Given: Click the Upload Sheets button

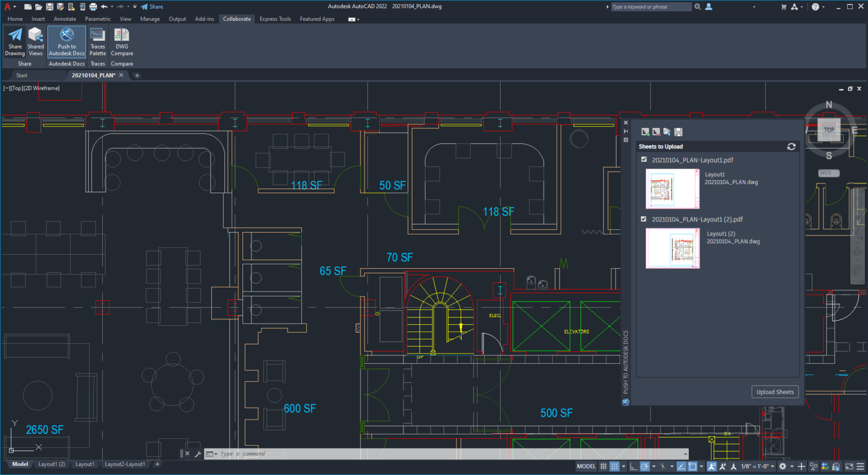Looking at the screenshot, I should coord(775,391).
